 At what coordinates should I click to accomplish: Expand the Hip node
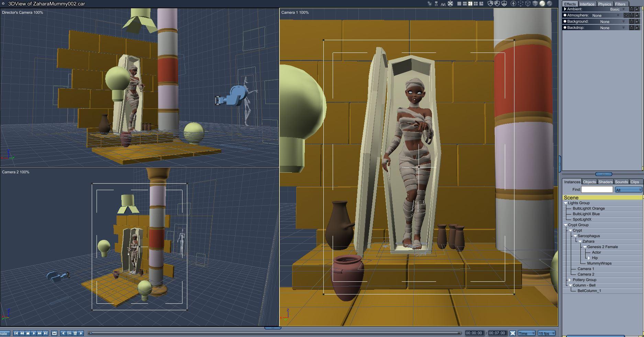point(589,258)
